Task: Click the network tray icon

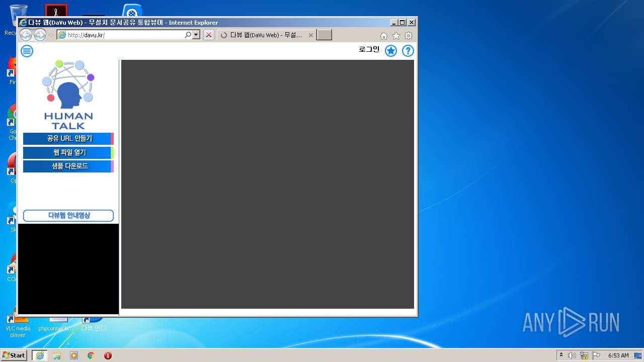Action: [x=584, y=355]
